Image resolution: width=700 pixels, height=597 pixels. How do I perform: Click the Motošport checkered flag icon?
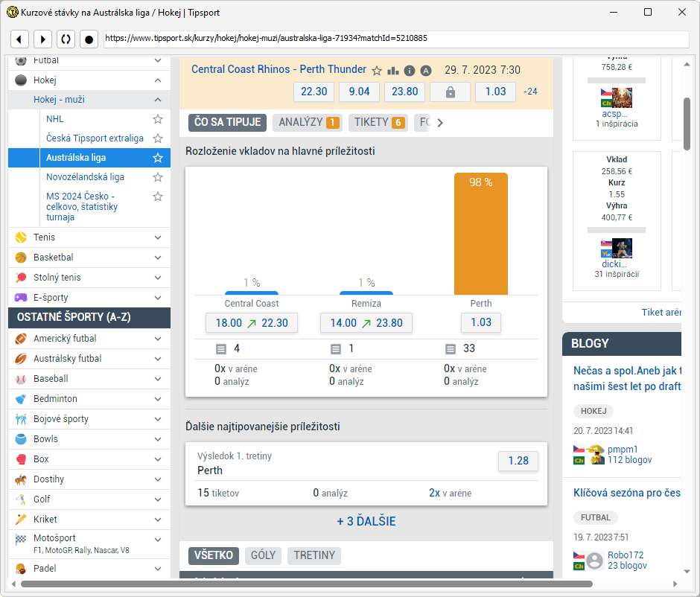21,540
